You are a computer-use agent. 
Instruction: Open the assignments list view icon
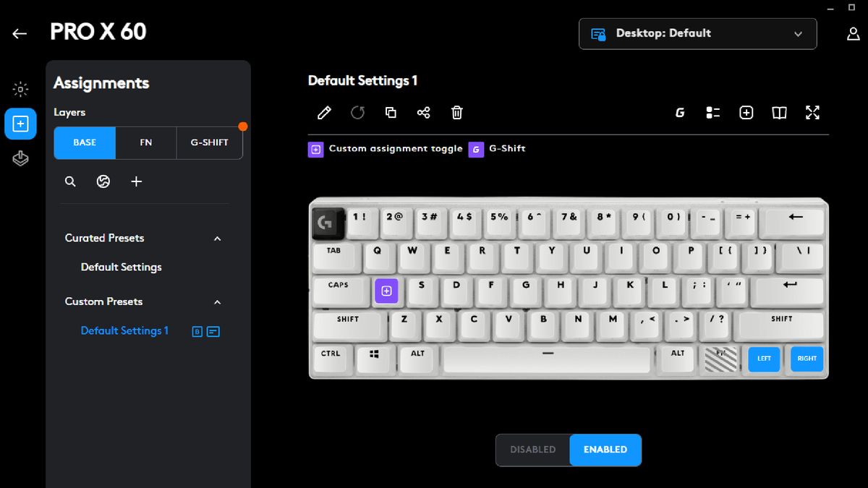click(712, 113)
